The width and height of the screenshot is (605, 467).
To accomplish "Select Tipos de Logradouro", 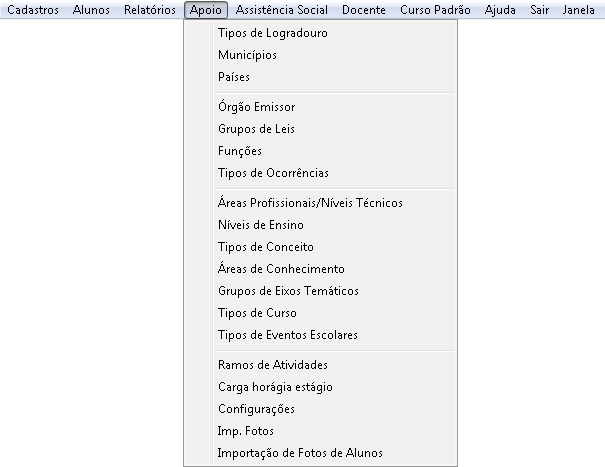I will (x=272, y=33).
